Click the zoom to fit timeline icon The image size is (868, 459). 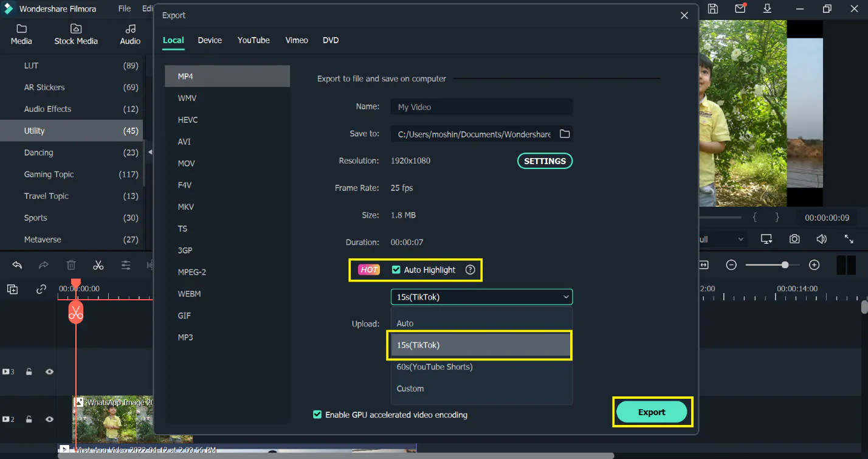704,265
